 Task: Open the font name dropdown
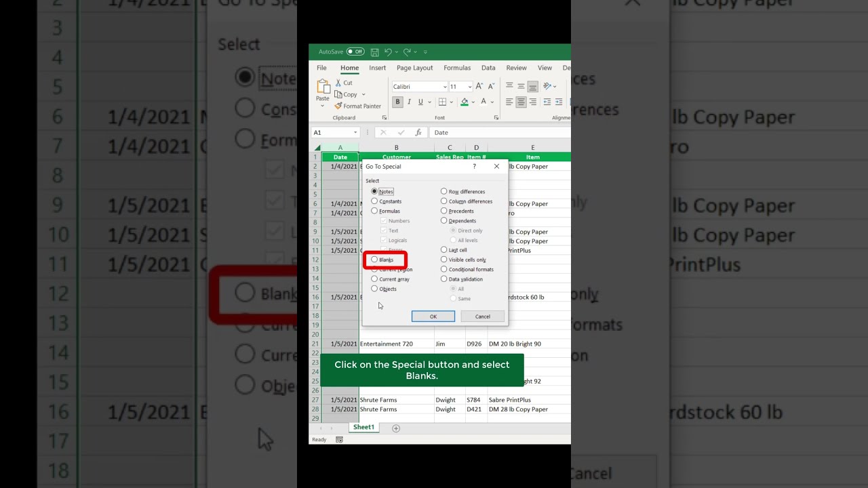coord(445,87)
